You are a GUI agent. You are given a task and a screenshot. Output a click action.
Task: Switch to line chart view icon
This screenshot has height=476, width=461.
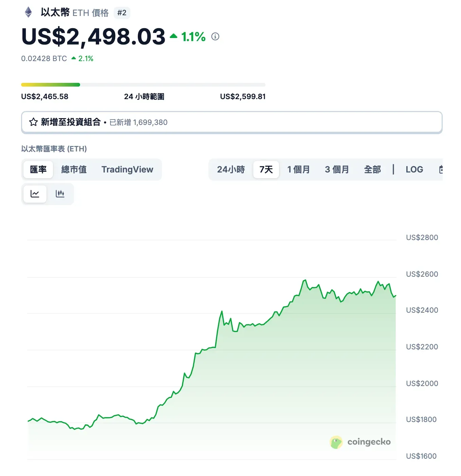click(x=35, y=194)
